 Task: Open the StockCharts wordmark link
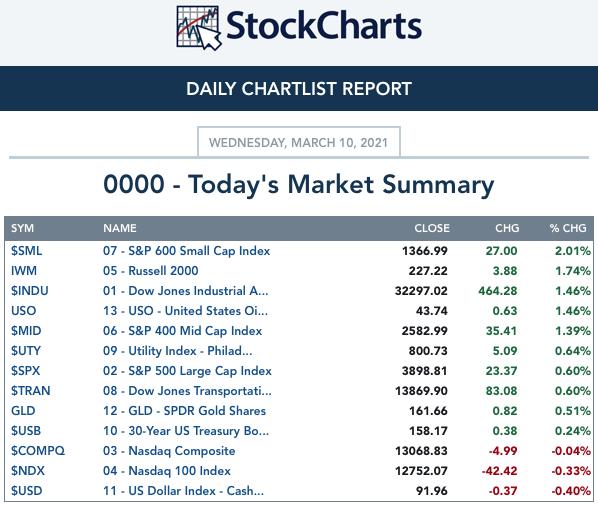tap(324, 26)
